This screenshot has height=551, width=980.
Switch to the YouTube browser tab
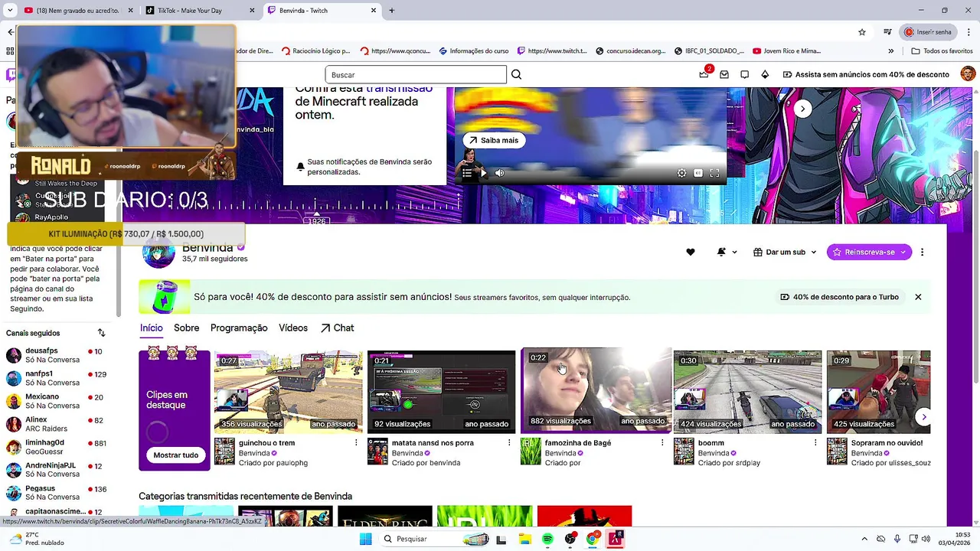click(77, 11)
